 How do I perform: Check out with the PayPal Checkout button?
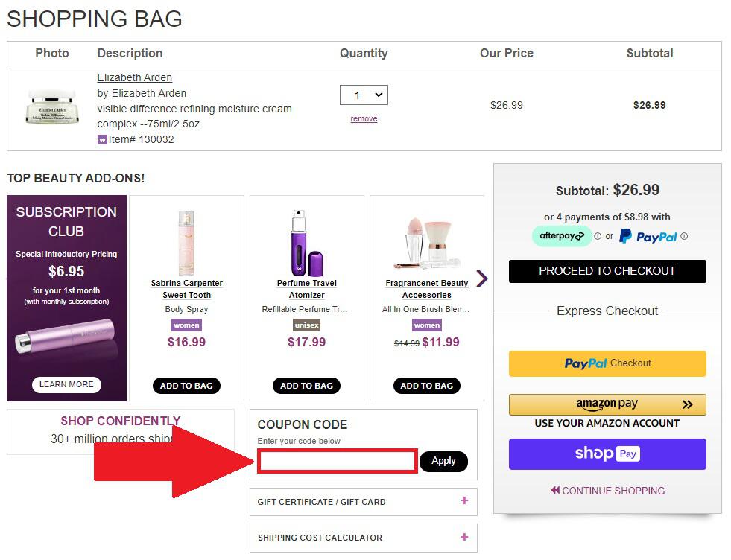coord(607,363)
